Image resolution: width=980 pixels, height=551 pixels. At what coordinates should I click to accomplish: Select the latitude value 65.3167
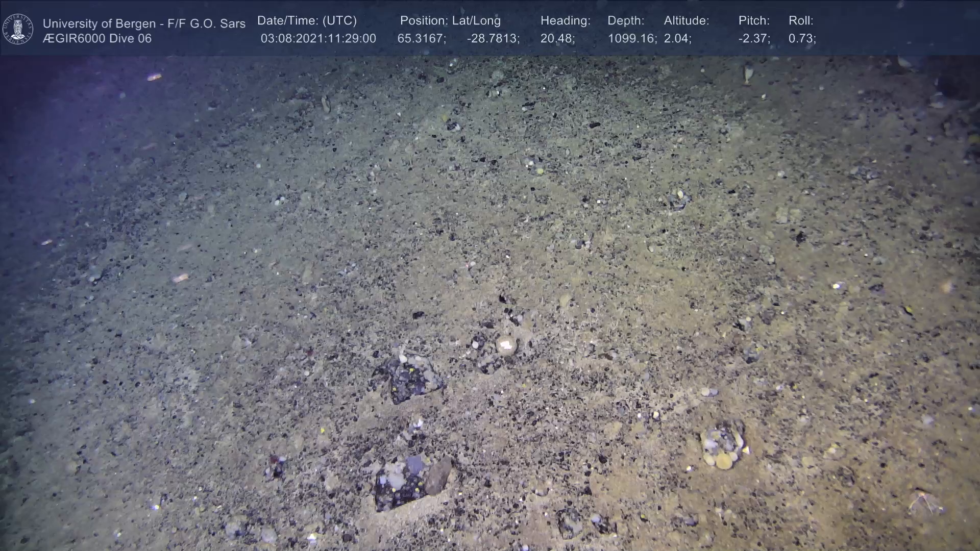(x=421, y=39)
